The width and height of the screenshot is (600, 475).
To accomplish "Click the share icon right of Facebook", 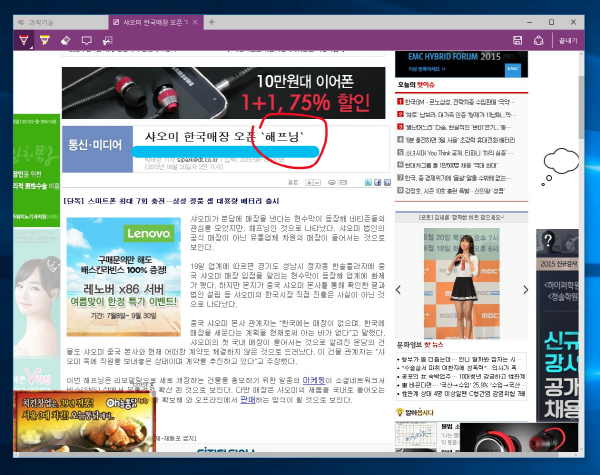I will click(x=387, y=183).
